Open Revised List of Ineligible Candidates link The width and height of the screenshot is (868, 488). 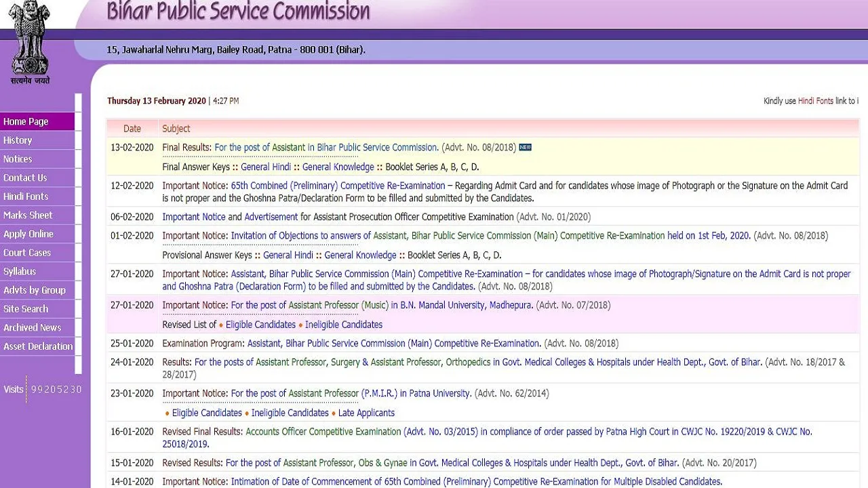coord(344,325)
